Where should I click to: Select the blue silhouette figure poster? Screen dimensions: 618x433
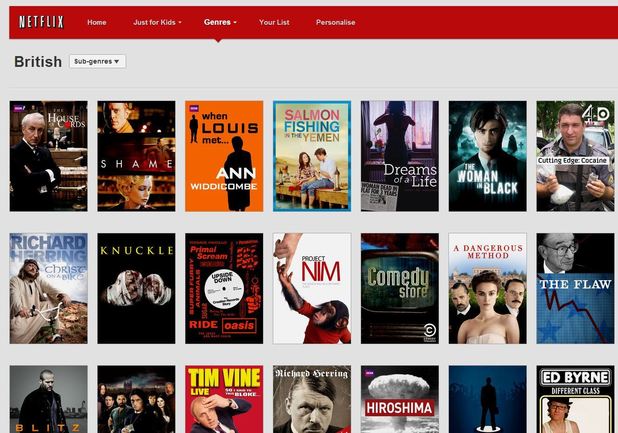click(488, 399)
